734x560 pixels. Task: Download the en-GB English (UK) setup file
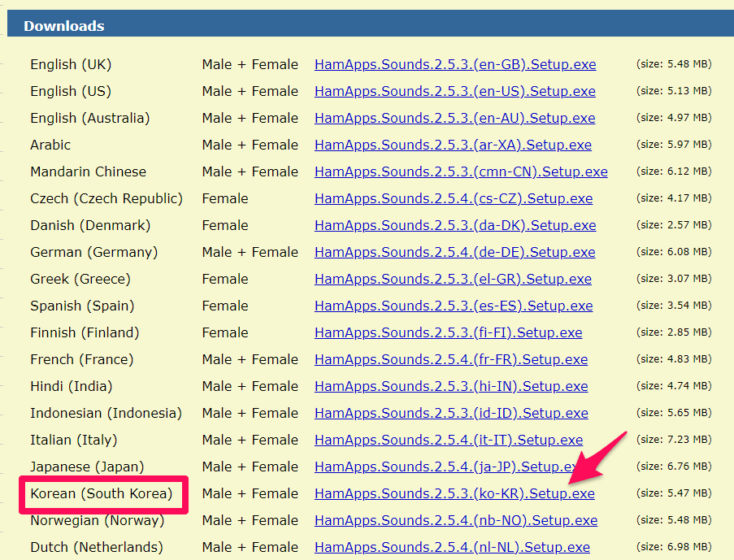[455, 64]
